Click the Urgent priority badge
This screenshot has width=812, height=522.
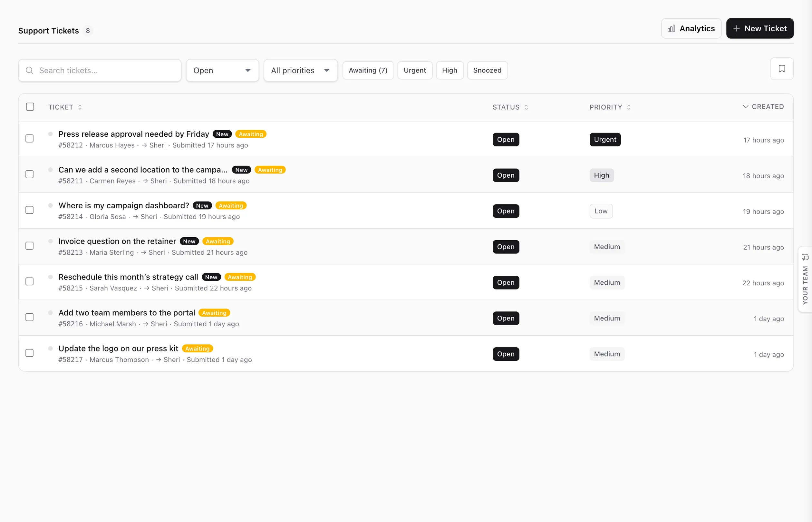click(x=605, y=140)
